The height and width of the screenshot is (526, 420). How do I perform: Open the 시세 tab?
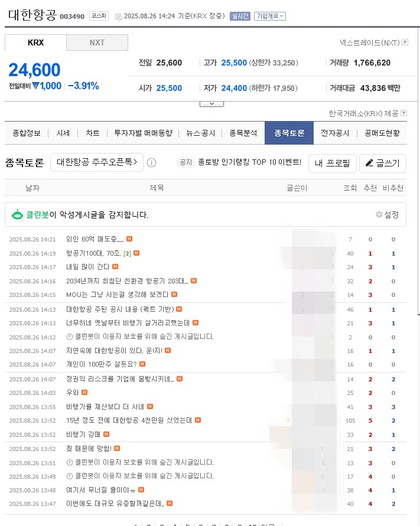63,133
